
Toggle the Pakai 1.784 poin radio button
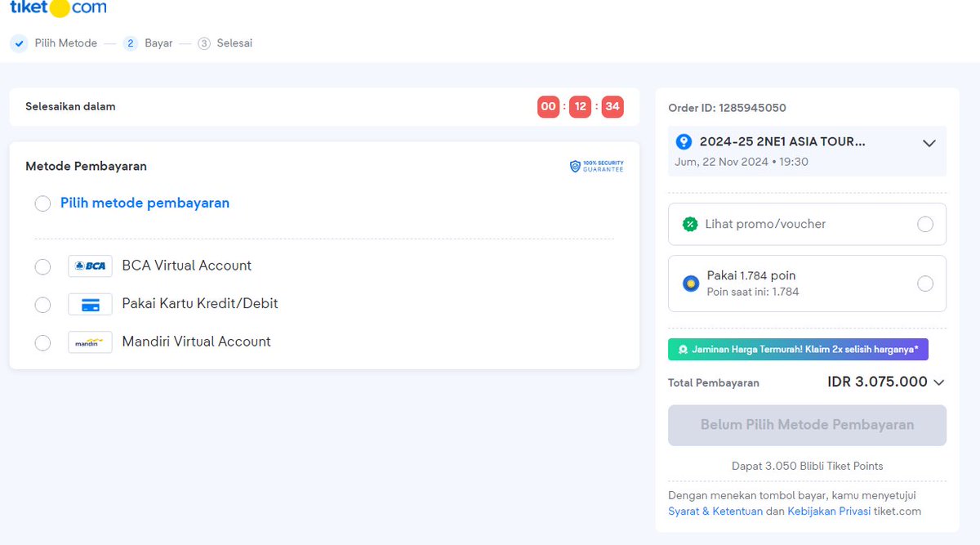click(x=925, y=284)
